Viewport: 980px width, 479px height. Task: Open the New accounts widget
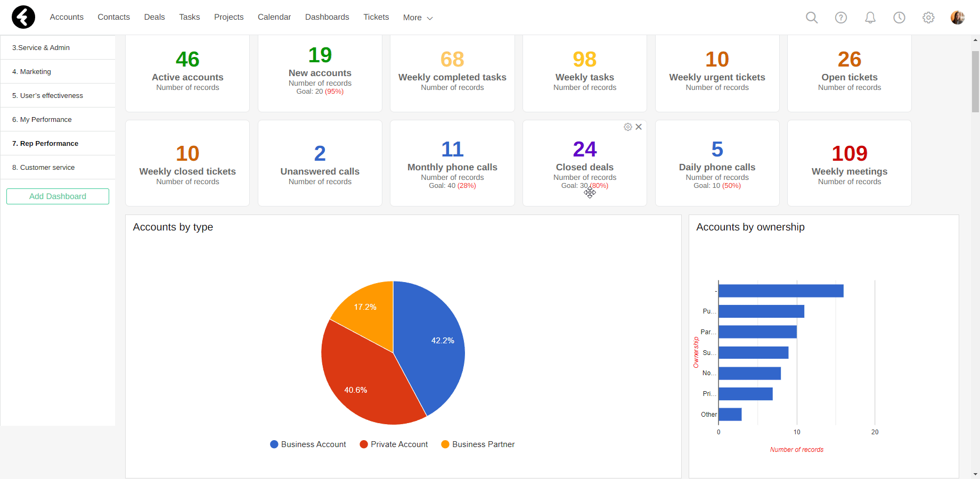pyautogui.click(x=320, y=73)
